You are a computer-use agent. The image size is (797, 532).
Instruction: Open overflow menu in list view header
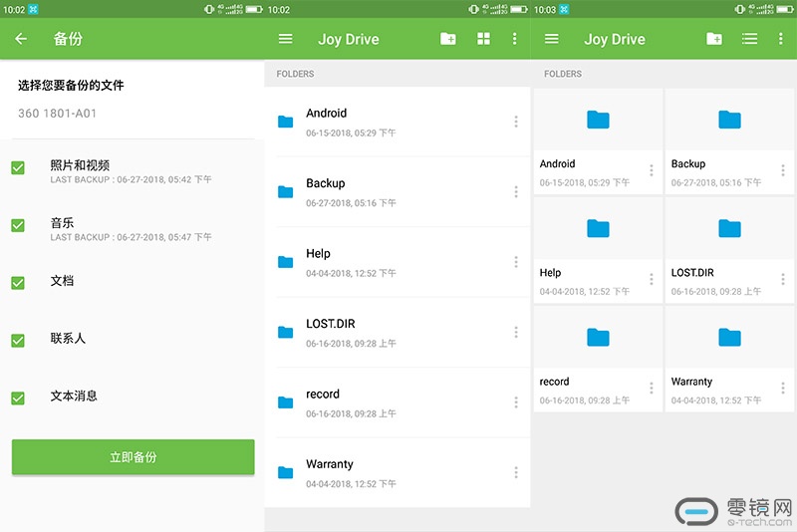(514, 39)
